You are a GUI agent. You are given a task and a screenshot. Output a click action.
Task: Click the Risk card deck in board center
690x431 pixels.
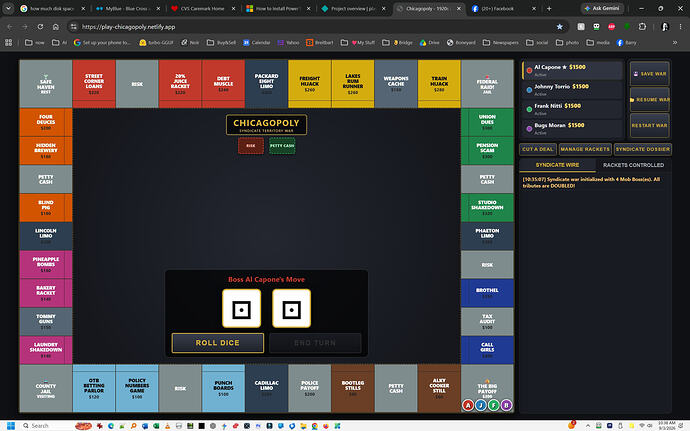point(251,146)
